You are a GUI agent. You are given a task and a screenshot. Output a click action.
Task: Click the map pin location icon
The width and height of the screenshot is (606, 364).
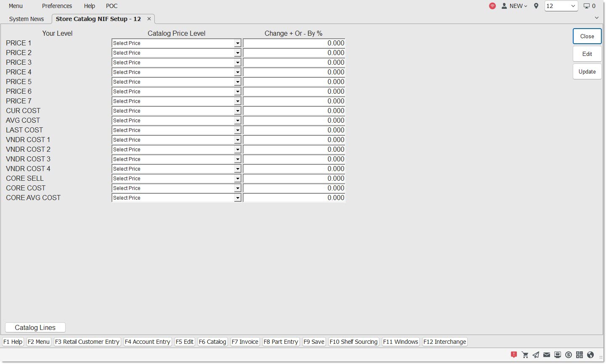point(536,6)
